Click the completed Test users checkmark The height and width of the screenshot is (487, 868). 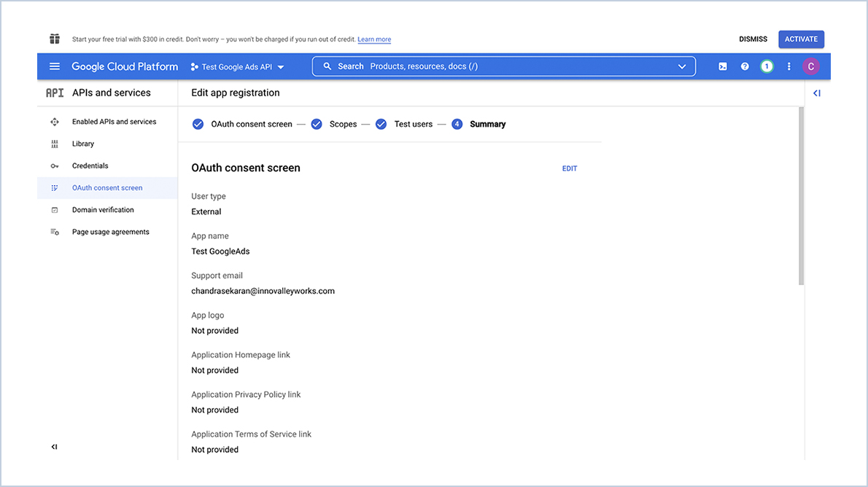click(x=381, y=124)
